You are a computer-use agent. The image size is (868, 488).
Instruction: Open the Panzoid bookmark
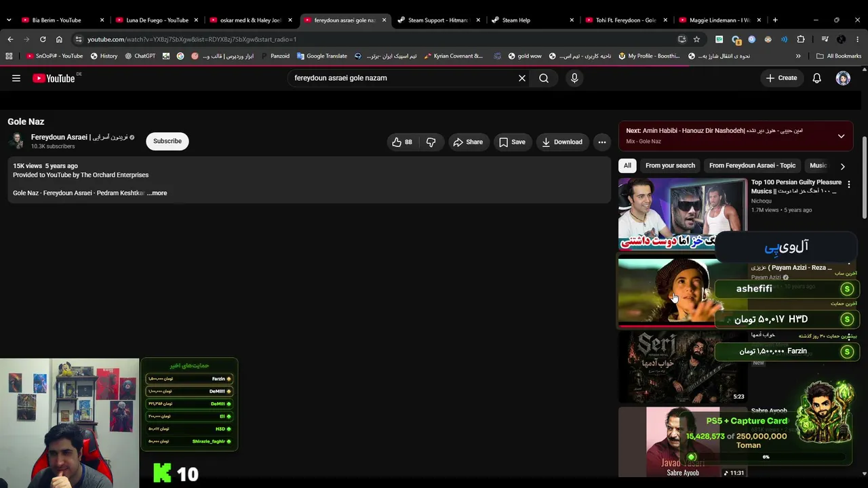[x=275, y=56]
